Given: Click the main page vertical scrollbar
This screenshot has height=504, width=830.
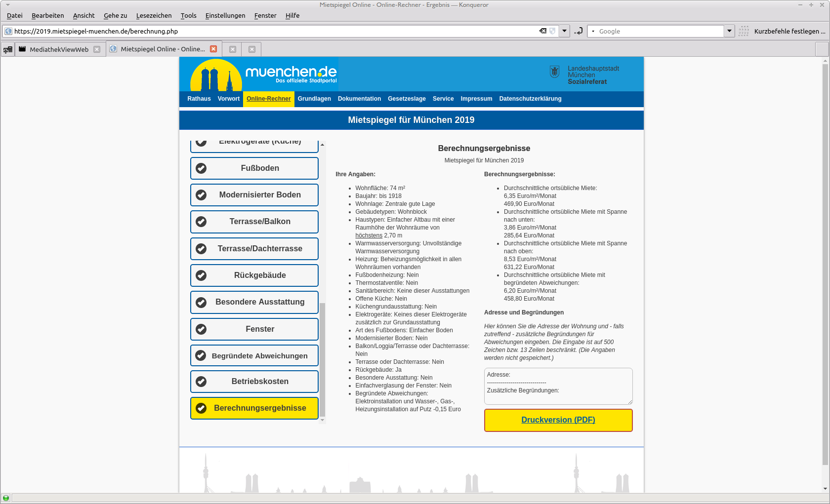Looking at the screenshot, I should (x=825, y=265).
